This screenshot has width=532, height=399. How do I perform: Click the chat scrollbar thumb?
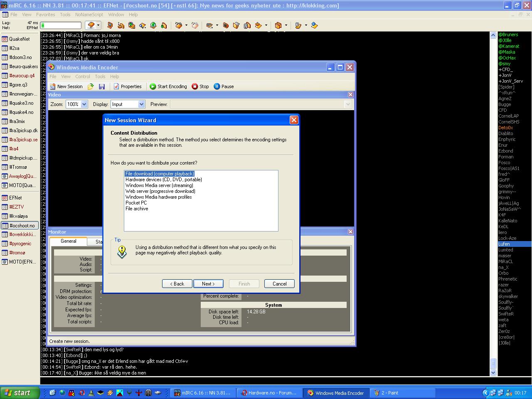(494, 363)
